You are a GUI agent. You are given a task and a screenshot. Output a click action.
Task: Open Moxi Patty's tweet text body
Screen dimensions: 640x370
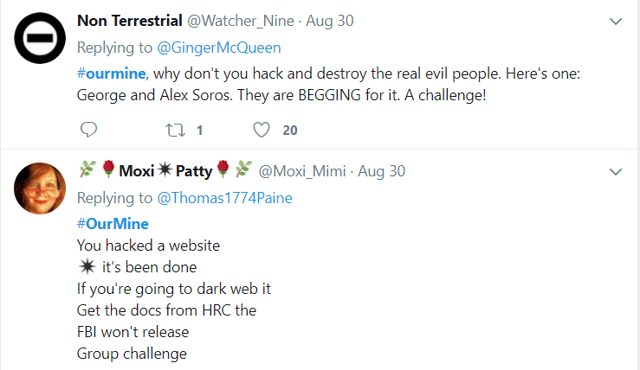pyautogui.click(x=174, y=288)
